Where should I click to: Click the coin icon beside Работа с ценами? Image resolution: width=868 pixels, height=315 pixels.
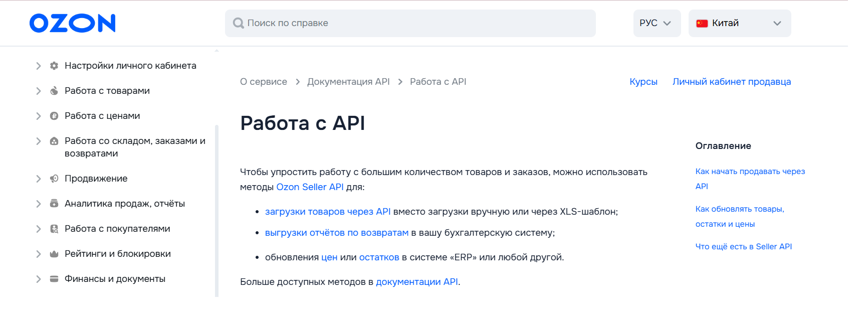click(x=54, y=116)
